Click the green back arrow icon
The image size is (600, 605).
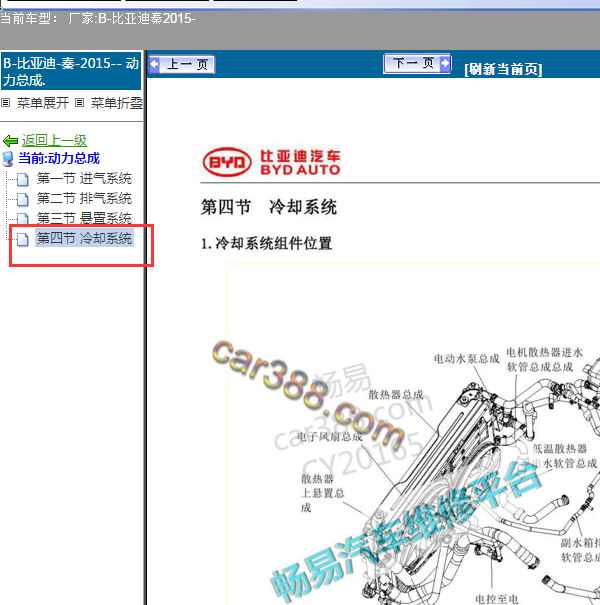(10, 141)
